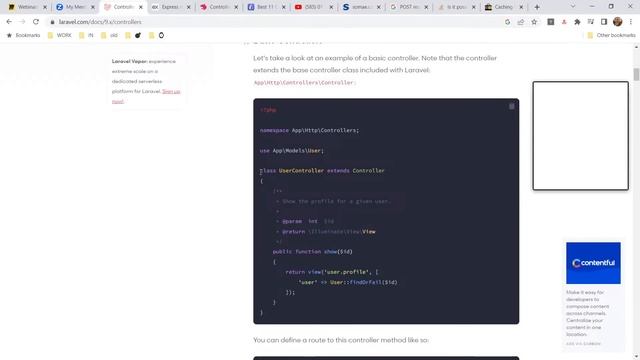The image size is (640, 360).
Task: Click 'class UserController extends Controller' line
Action: (x=322, y=171)
